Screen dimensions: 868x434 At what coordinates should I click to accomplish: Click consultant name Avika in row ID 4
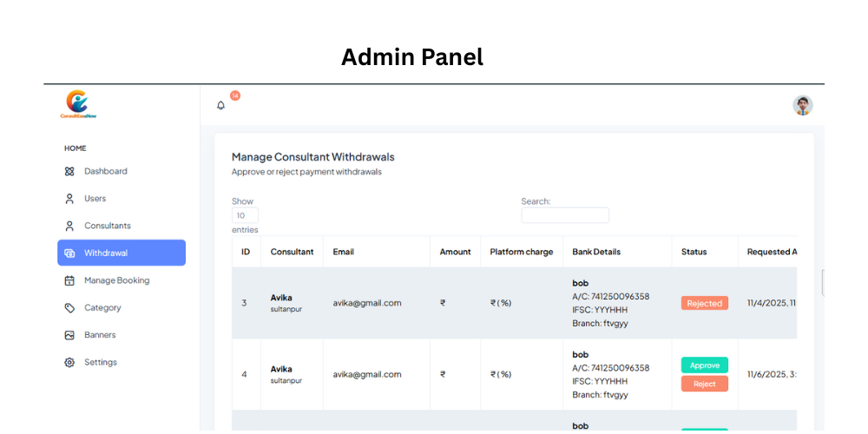(x=281, y=369)
